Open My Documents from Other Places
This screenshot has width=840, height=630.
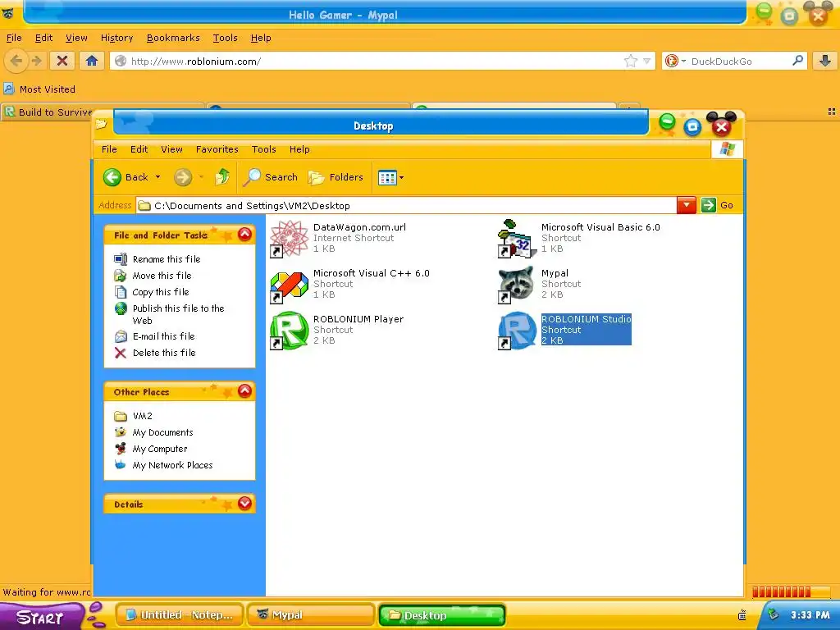tap(163, 433)
